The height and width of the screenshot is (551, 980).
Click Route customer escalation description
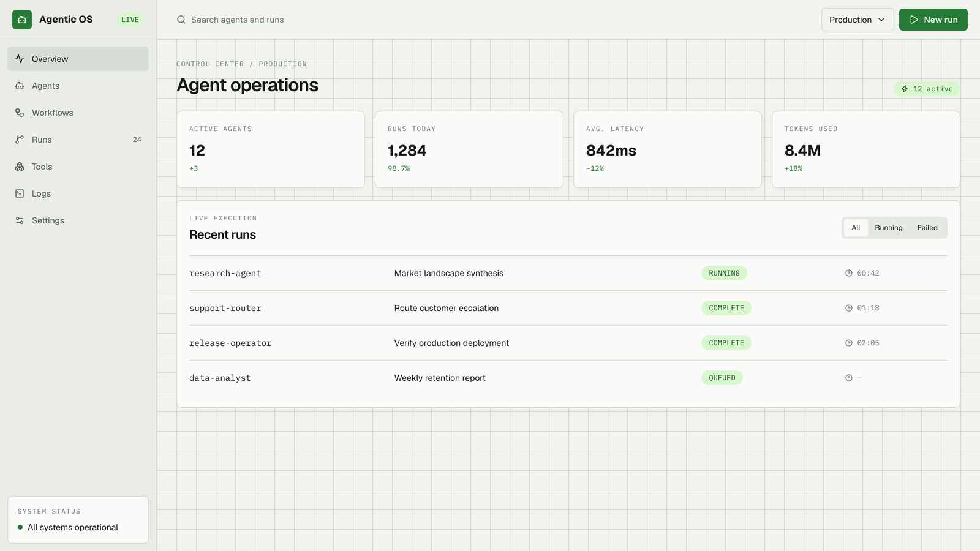click(x=447, y=308)
